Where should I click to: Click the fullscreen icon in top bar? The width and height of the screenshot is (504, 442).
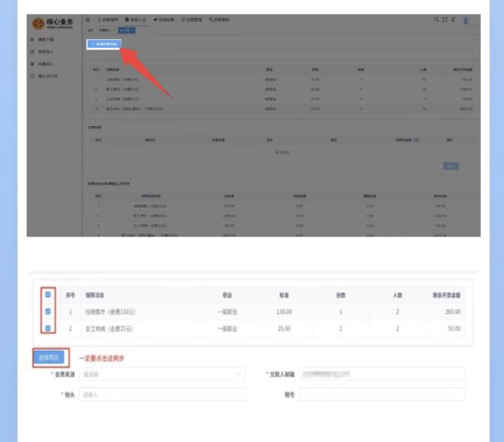[444, 20]
